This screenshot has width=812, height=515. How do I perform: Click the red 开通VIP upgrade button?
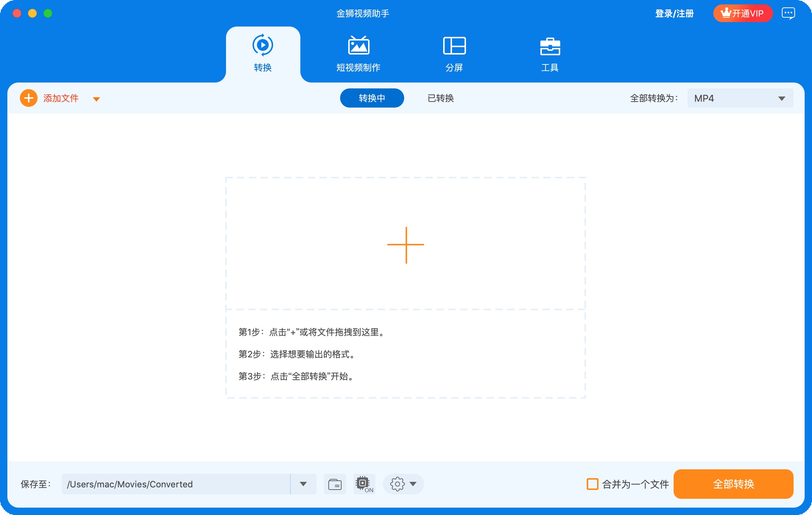pyautogui.click(x=743, y=13)
